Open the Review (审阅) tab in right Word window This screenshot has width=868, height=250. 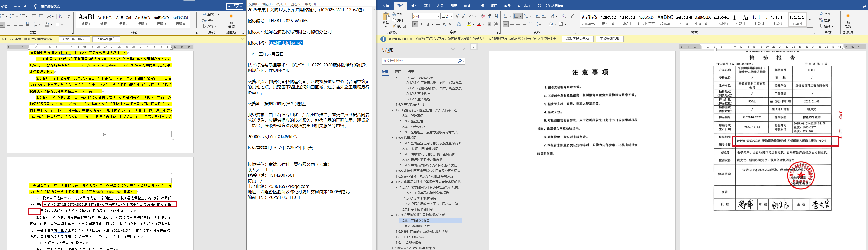(480, 6)
